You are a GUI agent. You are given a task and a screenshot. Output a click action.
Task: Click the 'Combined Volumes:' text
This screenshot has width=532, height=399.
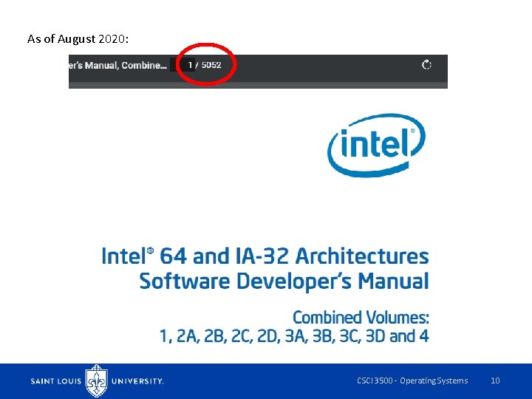pos(361,318)
